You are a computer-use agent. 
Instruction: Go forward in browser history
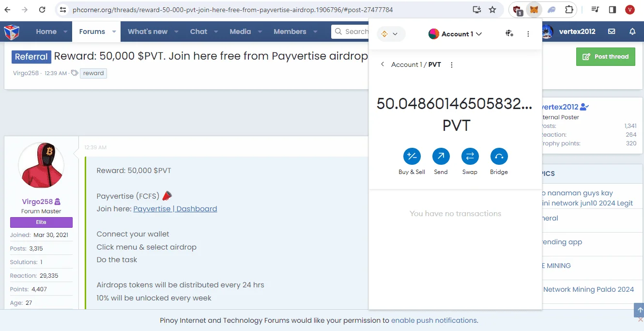pyautogui.click(x=25, y=10)
